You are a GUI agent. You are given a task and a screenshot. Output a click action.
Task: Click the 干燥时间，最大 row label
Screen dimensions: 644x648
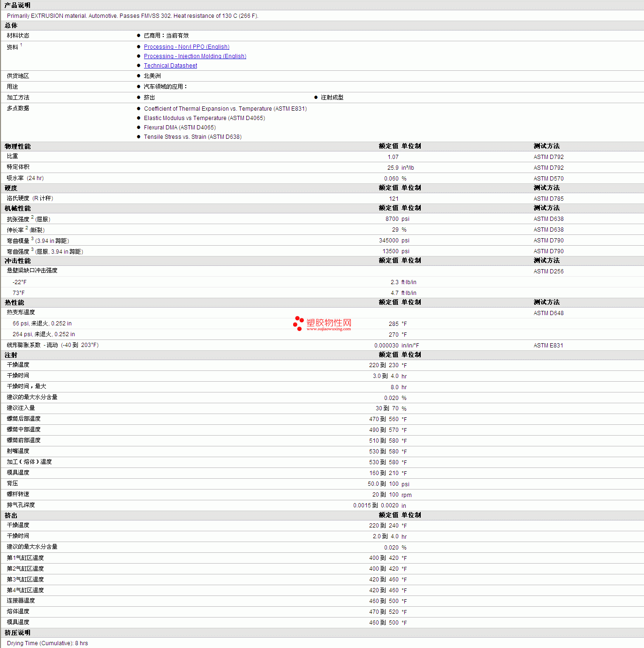pyautogui.click(x=27, y=386)
